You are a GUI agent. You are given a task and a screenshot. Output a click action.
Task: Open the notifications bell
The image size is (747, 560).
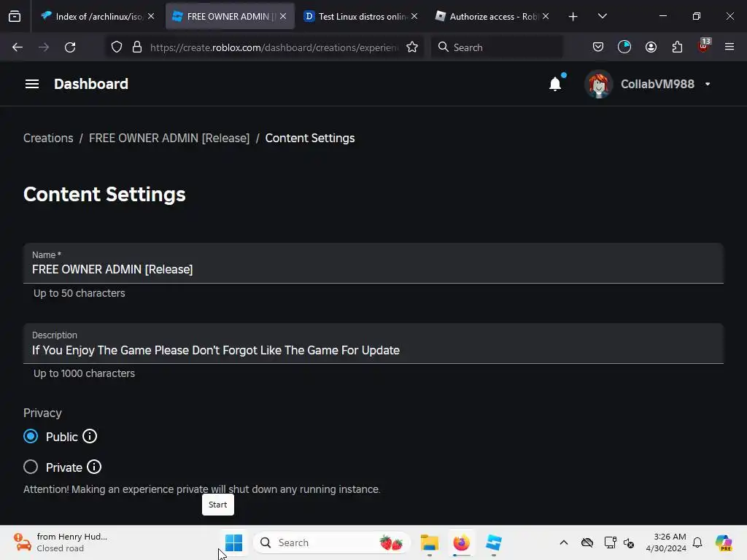555,85
